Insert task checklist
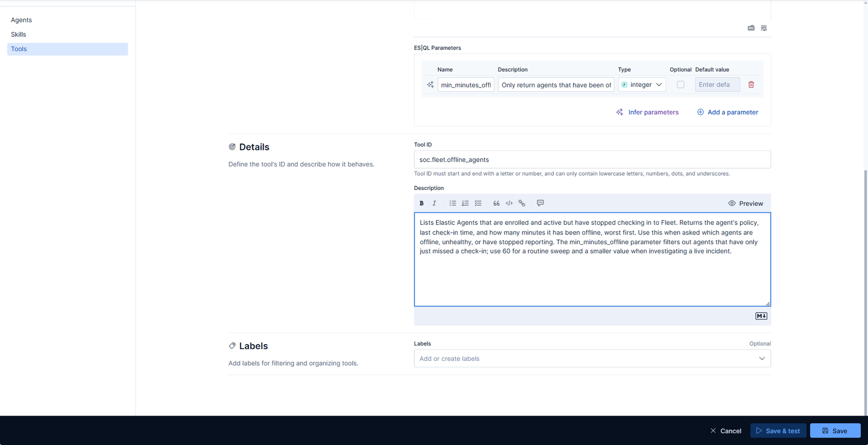Image resolution: width=868 pixels, height=445 pixels. pyautogui.click(x=478, y=204)
